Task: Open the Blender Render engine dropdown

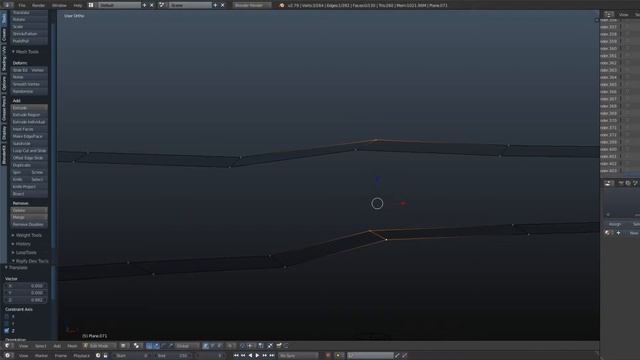Action: pyautogui.click(x=252, y=5)
